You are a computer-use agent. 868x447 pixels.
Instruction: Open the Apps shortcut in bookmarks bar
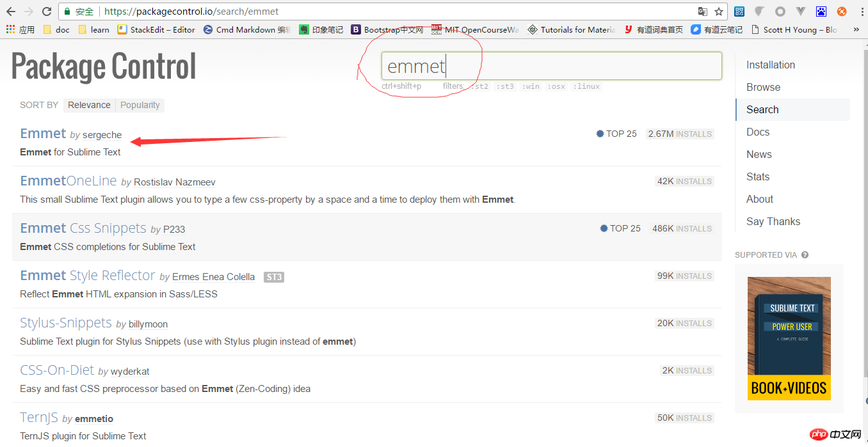click(20, 29)
